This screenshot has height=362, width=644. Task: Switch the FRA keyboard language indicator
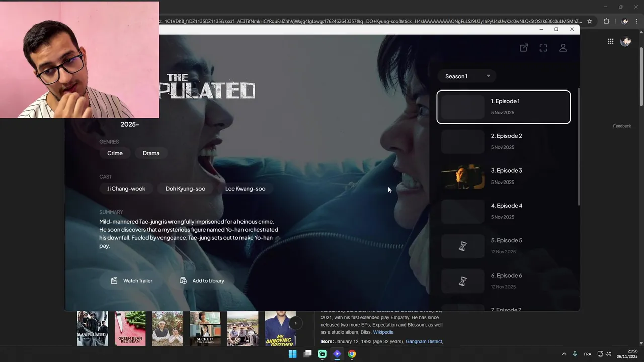588,354
